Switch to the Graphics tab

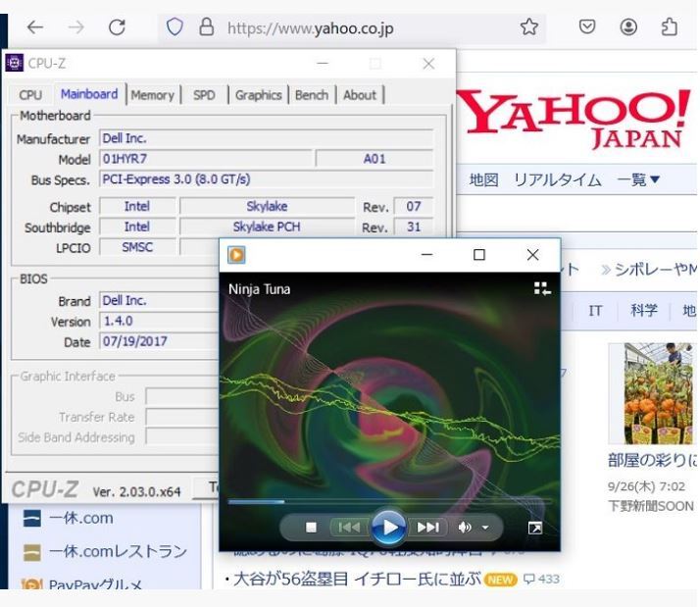(259, 95)
